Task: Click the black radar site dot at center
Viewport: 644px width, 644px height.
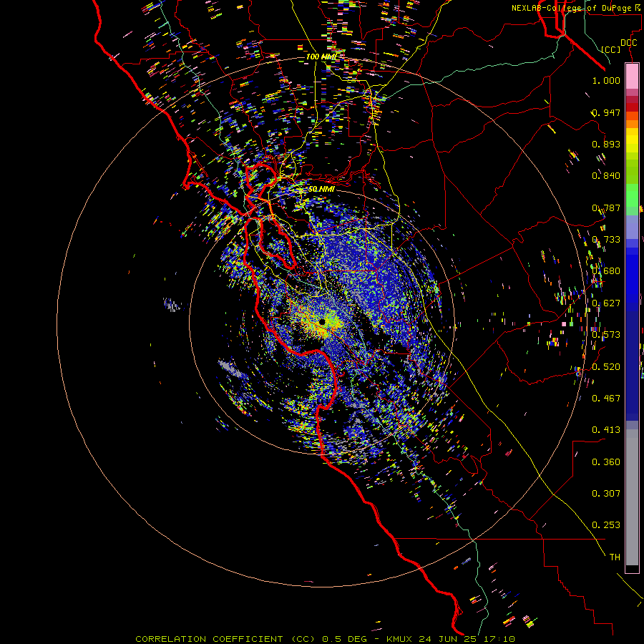Action: (323, 322)
